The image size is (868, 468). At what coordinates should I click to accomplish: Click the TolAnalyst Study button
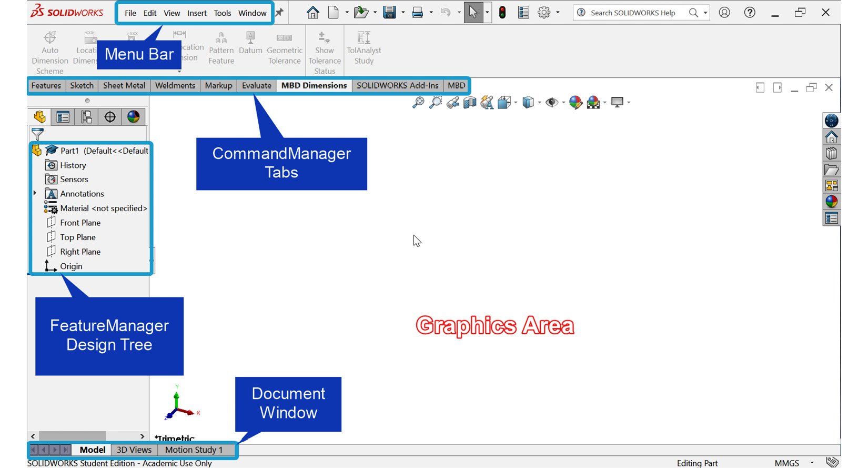click(x=364, y=47)
